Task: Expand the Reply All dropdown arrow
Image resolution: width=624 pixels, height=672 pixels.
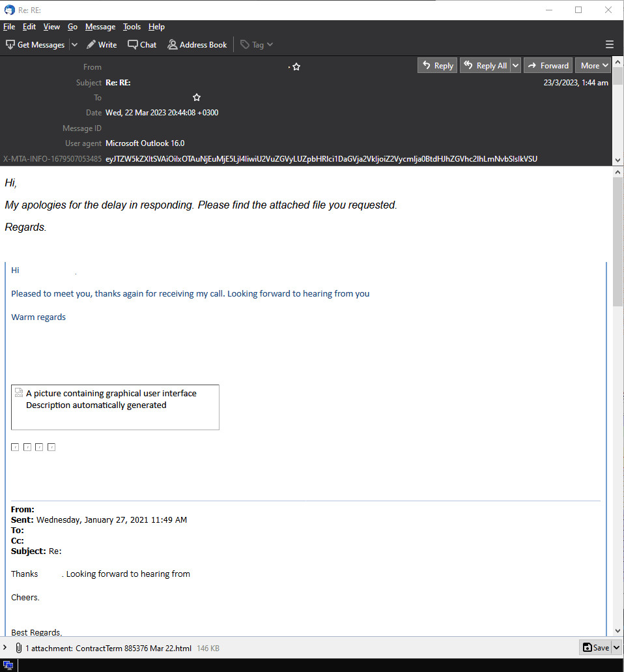Action: point(515,66)
